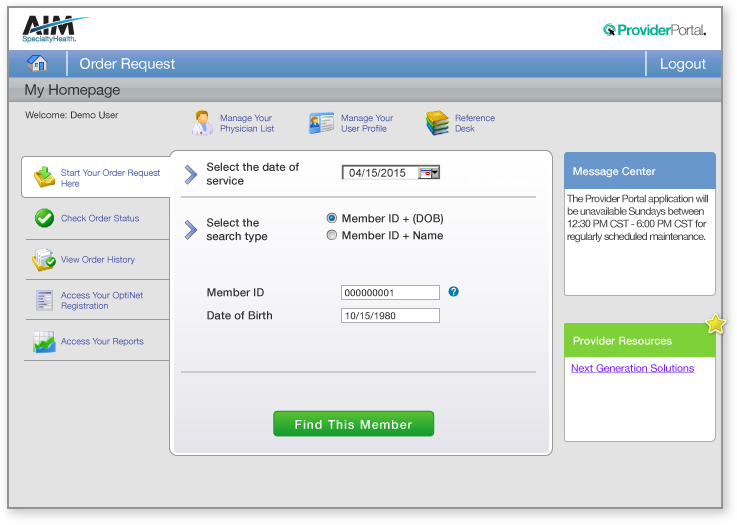Viewport: 737px width, 525px height.
Task: Click the Member ID help question mark icon
Action: [453, 292]
